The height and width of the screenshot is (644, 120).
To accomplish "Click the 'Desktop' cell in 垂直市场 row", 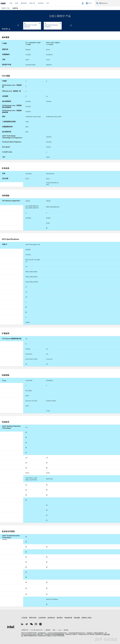I will [28, 50].
